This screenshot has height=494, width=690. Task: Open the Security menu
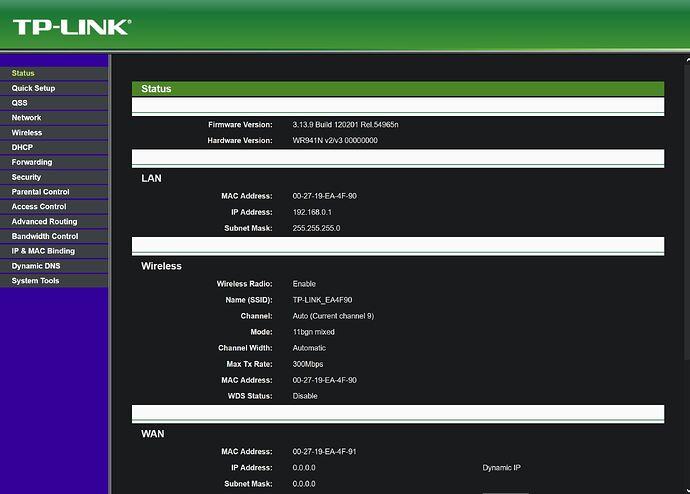[54, 177]
